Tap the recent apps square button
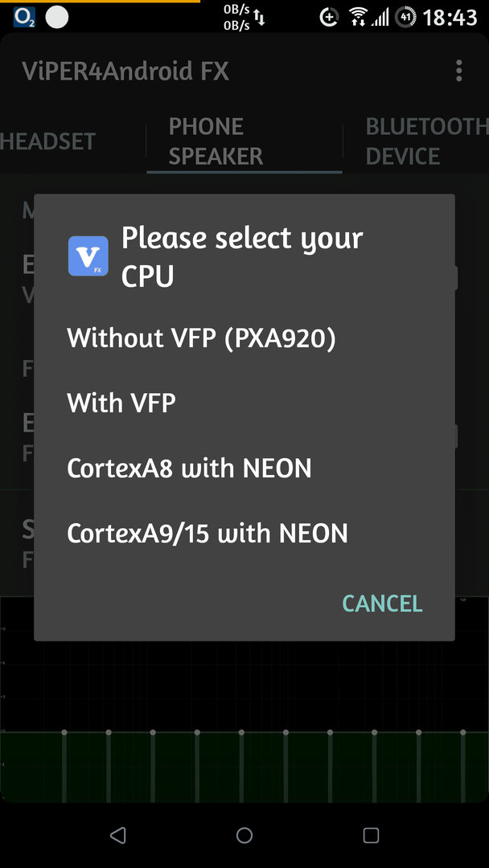Viewport: 489px width, 868px height. (371, 835)
